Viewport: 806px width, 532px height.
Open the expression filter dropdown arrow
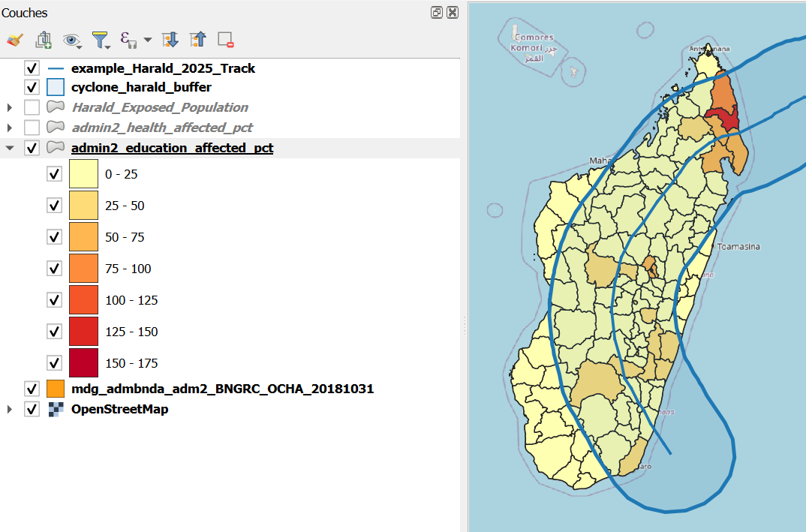(147, 39)
